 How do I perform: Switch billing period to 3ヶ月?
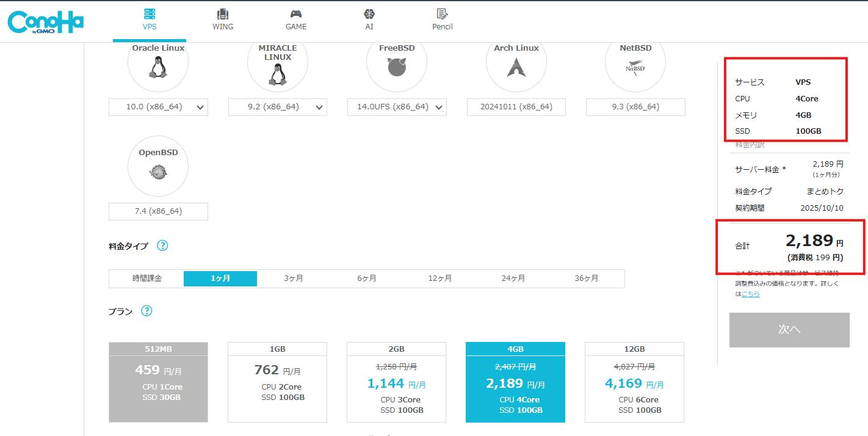(293, 278)
